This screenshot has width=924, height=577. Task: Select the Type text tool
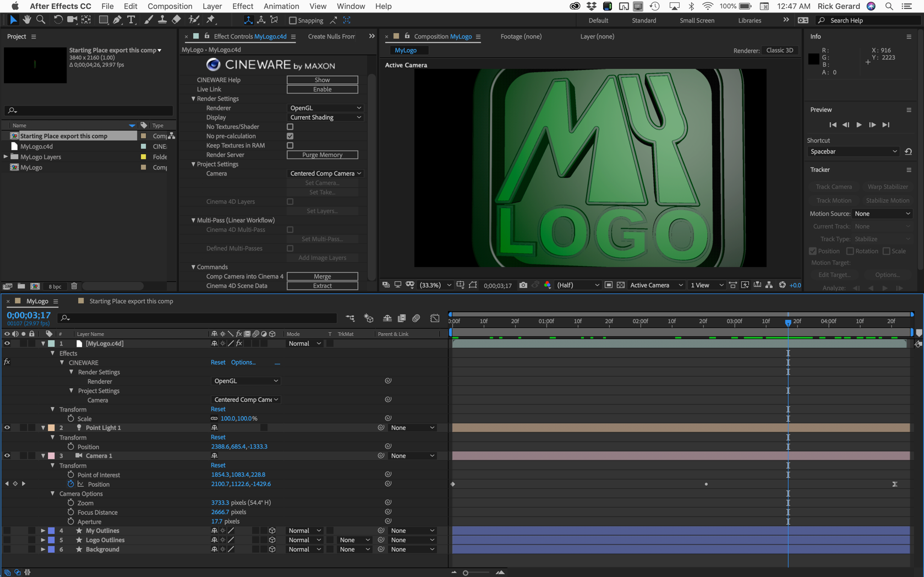(x=131, y=20)
